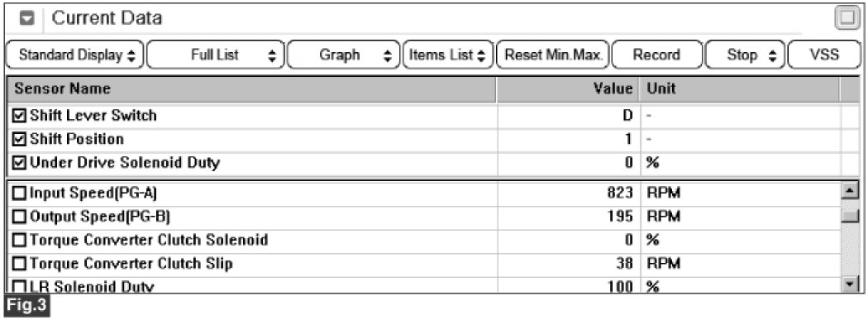Uncheck the Shift Lever Switch checkbox

click(x=19, y=116)
